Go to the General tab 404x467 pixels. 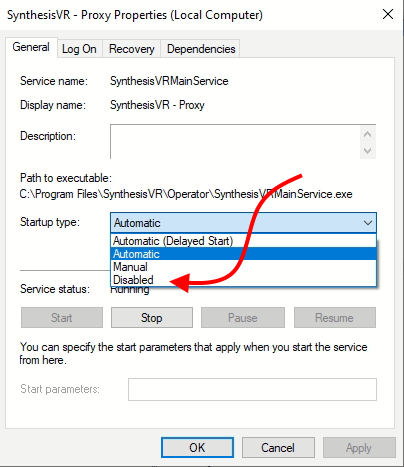31,47
